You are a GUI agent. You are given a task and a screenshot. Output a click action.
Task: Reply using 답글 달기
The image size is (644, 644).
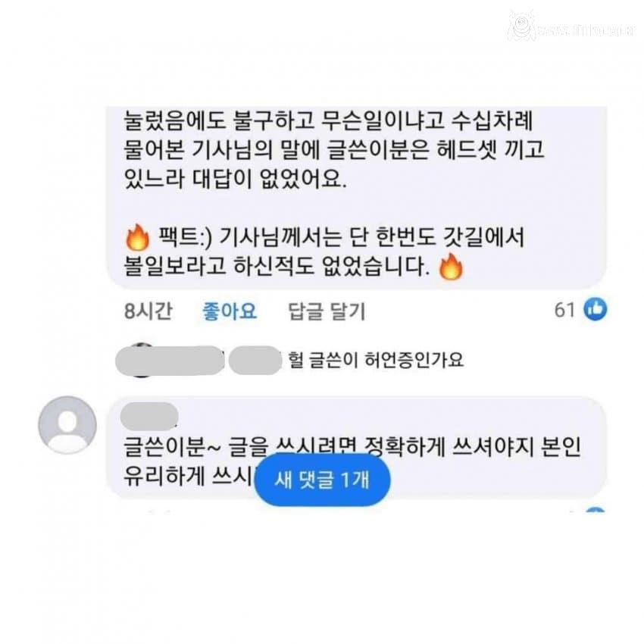327,311
